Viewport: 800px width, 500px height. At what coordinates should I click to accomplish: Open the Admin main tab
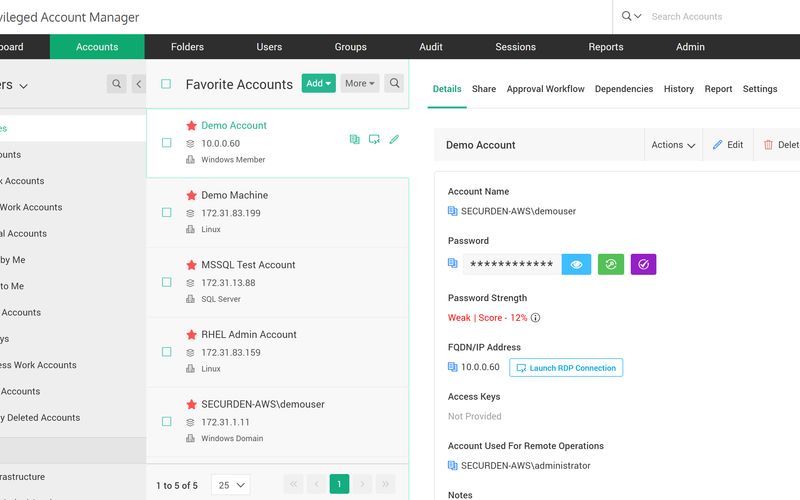click(x=690, y=47)
